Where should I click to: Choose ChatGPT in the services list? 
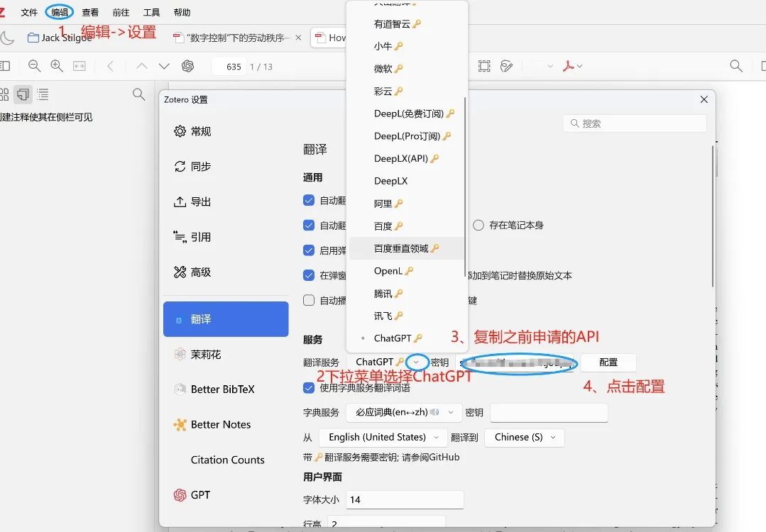pos(406,338)
